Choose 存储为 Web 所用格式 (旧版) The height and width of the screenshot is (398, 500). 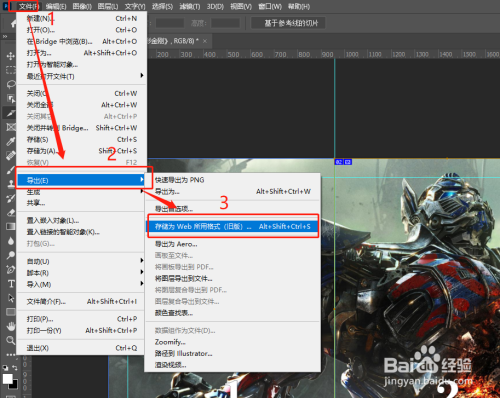(x=232, y=226)
